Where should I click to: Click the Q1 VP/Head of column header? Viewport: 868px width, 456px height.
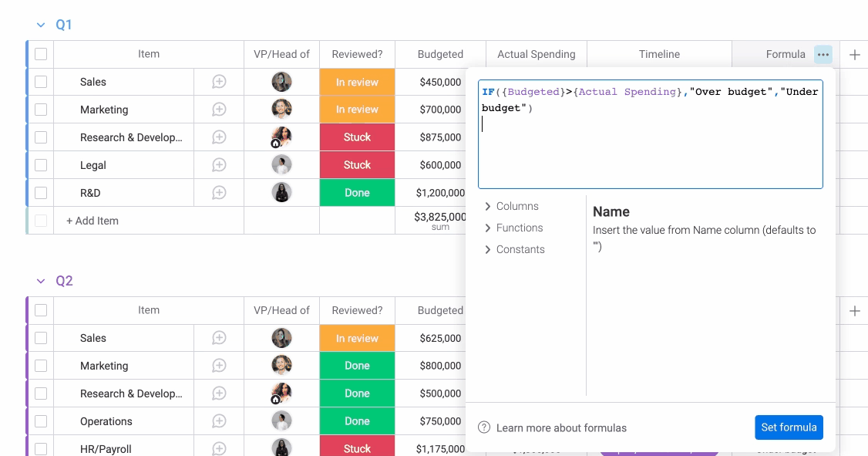tap(282, 54)
